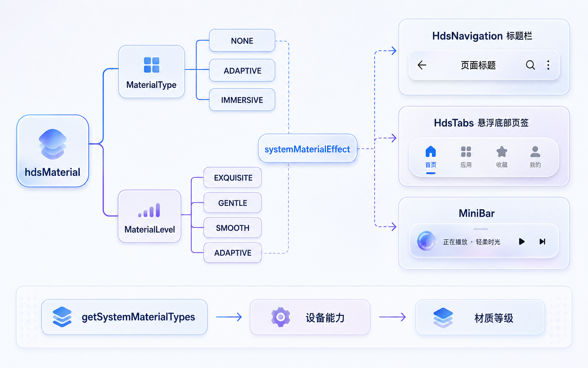Click the 设备能力 label

(x=325, y=318)
